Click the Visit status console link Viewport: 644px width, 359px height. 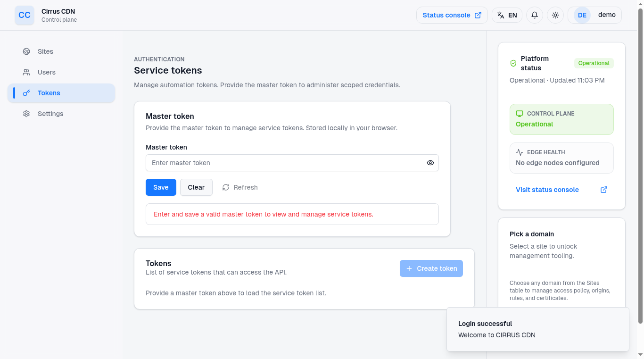547,190
